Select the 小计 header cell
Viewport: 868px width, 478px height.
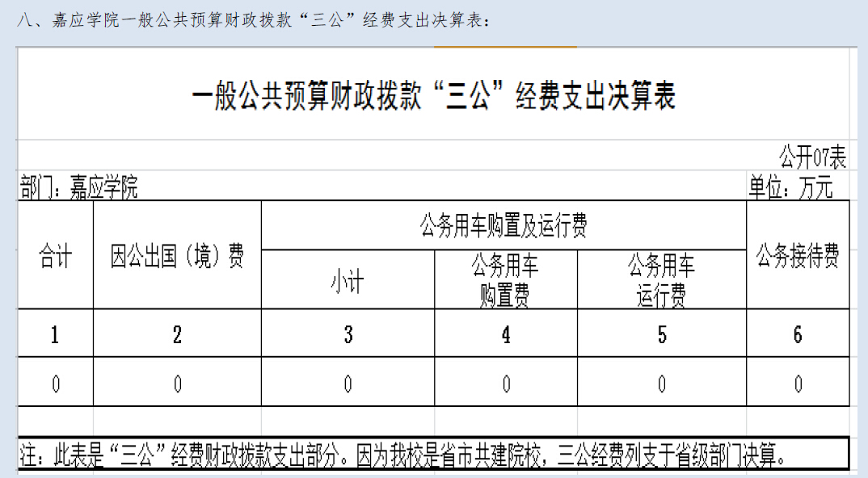point(348,279)
